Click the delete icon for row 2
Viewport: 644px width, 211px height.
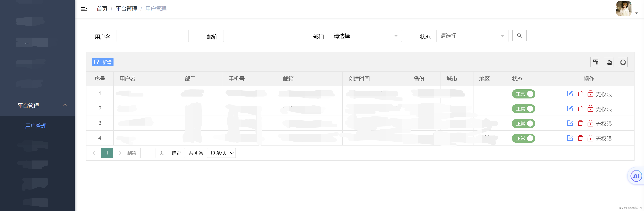pyautogui.click(x=580, y=108)
